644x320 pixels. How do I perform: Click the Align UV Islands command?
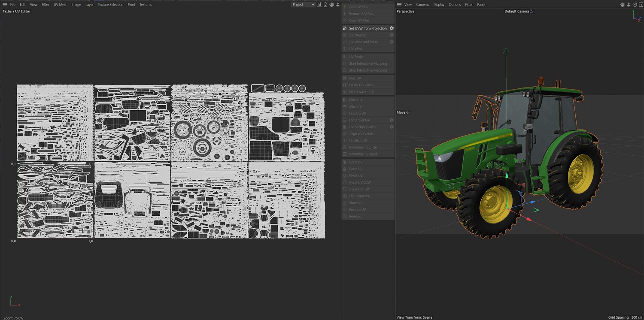click(368, 134)
